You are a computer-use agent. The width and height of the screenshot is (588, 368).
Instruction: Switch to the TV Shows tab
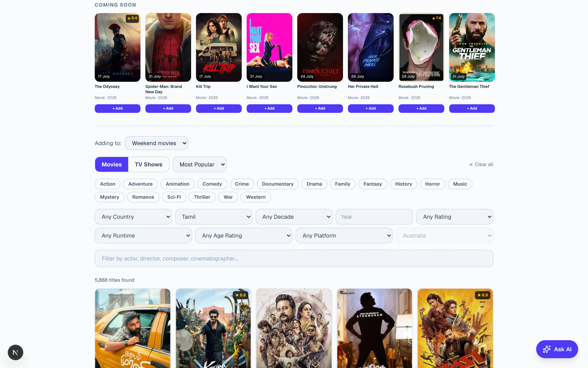click(148, 165)
